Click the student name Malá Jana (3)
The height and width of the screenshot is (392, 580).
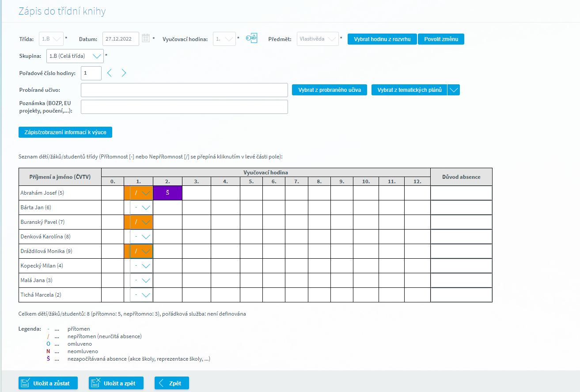click(x=37, y=280)
